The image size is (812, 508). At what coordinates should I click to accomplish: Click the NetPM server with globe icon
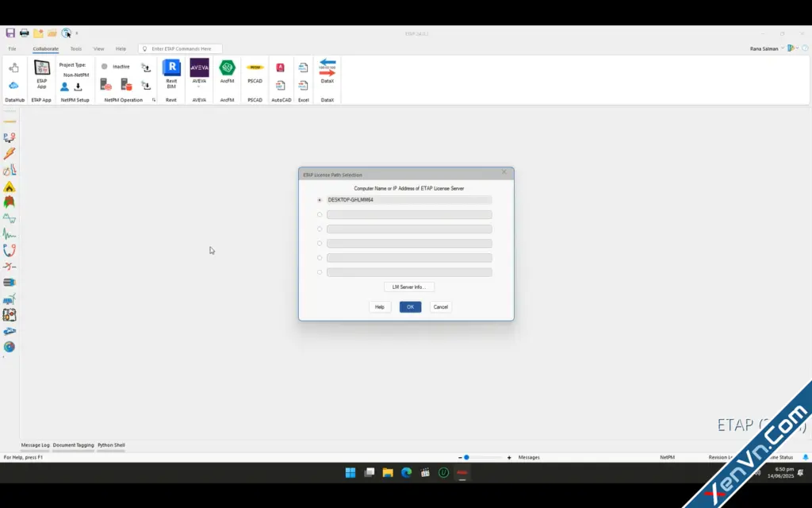tap(105, 84)
